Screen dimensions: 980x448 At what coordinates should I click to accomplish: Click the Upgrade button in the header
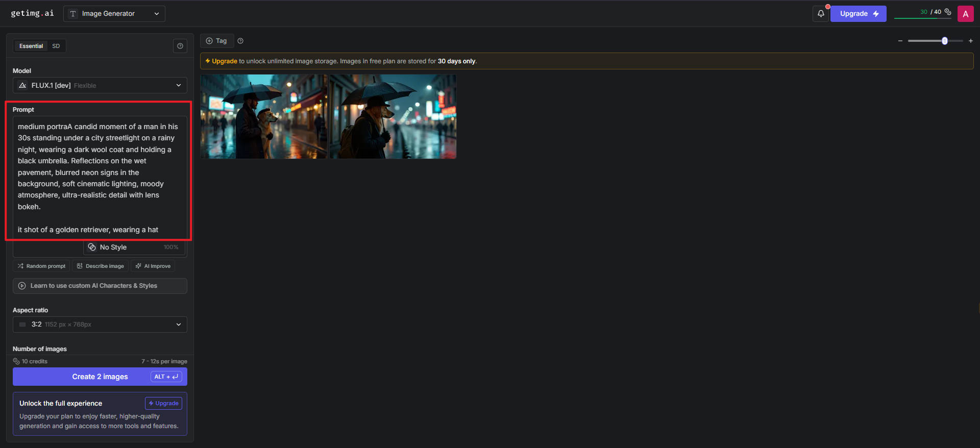coord(859,14)
